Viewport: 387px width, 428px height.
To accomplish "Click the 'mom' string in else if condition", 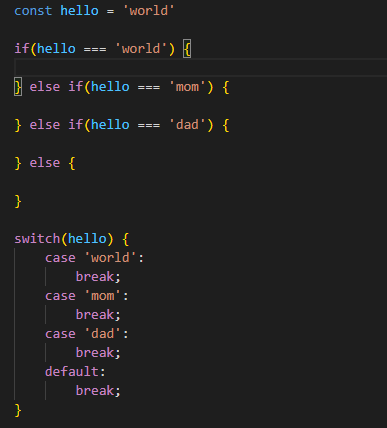I will [187, 87].
